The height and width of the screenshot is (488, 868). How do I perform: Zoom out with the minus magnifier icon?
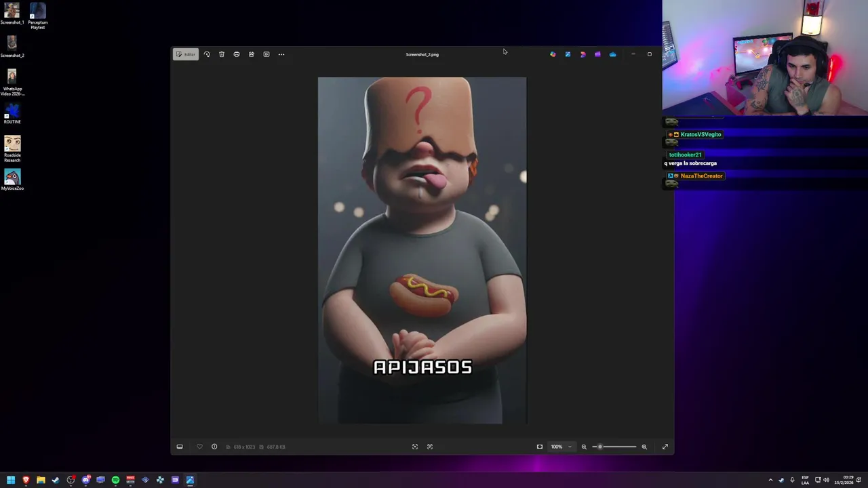point(584,447)
